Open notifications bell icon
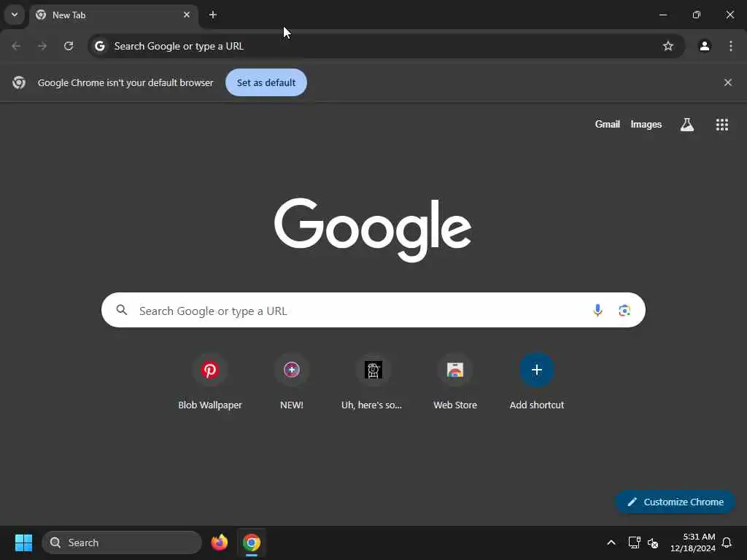The image size is (747, 560). point(727,542)
